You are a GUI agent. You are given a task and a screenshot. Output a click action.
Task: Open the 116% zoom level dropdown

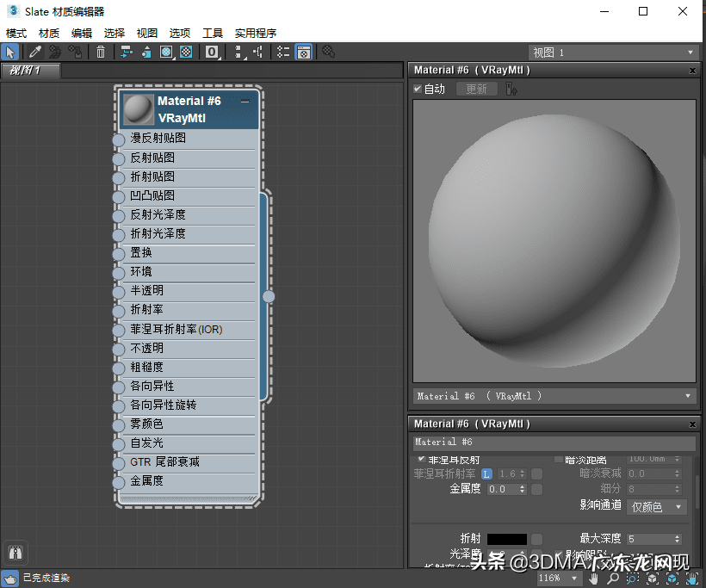(559, 579)
